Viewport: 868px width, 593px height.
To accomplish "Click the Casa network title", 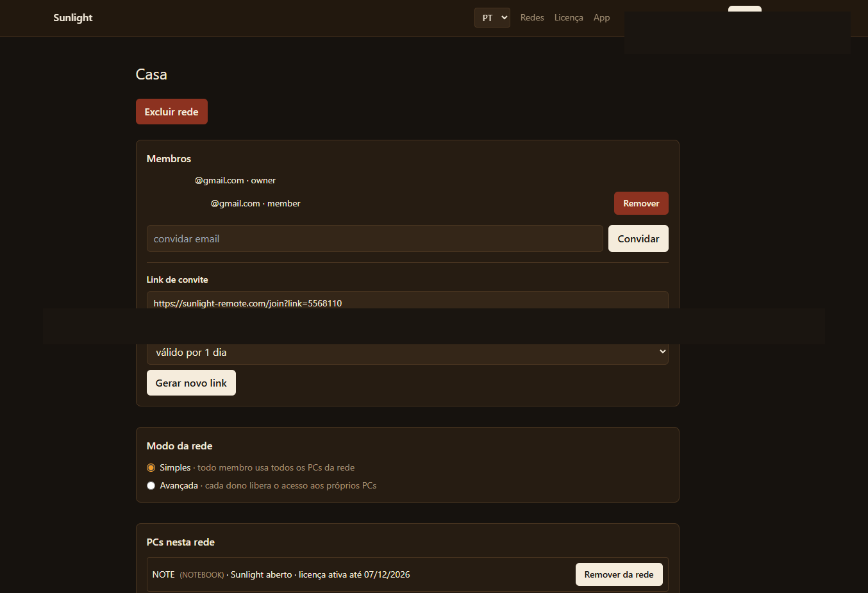I will [x=151, y=74].
